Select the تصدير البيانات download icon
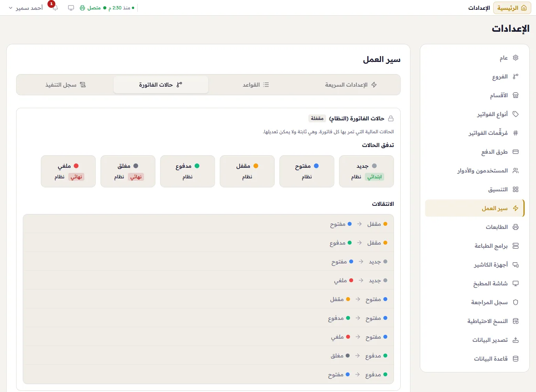The width and height of the screenshot is (536, 392). click(516, 340)
